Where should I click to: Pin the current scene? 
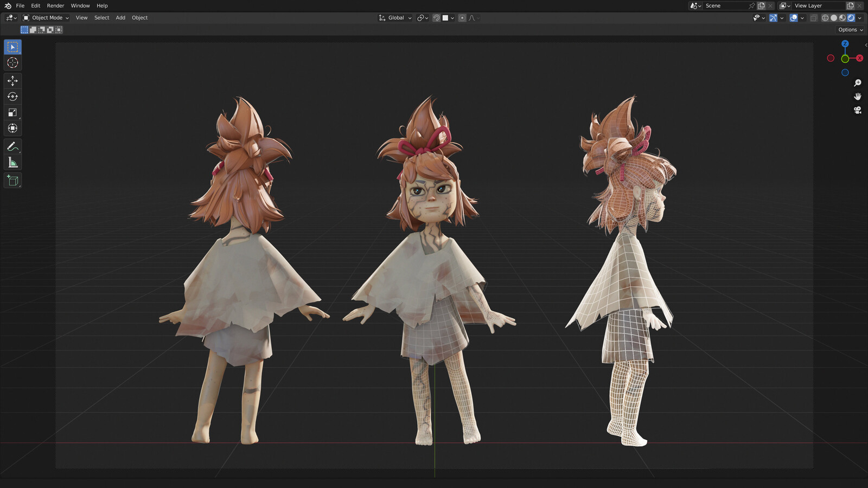(x=752, y=5)
